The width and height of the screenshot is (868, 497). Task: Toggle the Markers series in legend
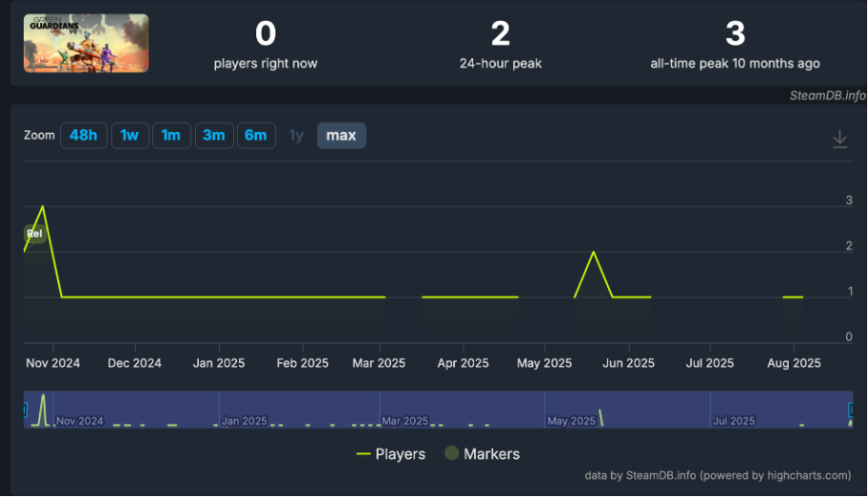tap(482, 454)
